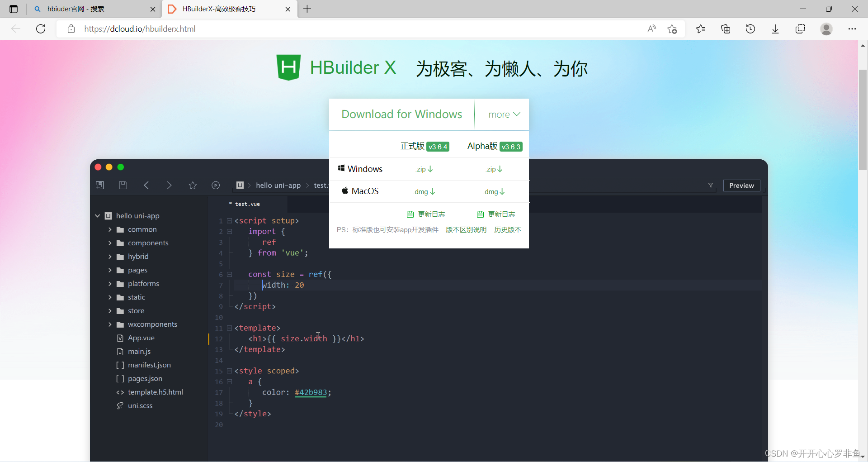This screenshot has height=462, width=868.
Task: Open a new browser tab
Action: click(x=307, y=9)
